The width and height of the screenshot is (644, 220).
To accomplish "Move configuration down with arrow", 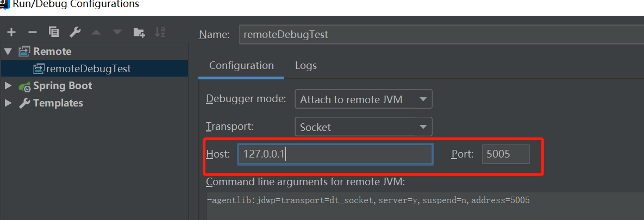I will click(x=117, y=33).
